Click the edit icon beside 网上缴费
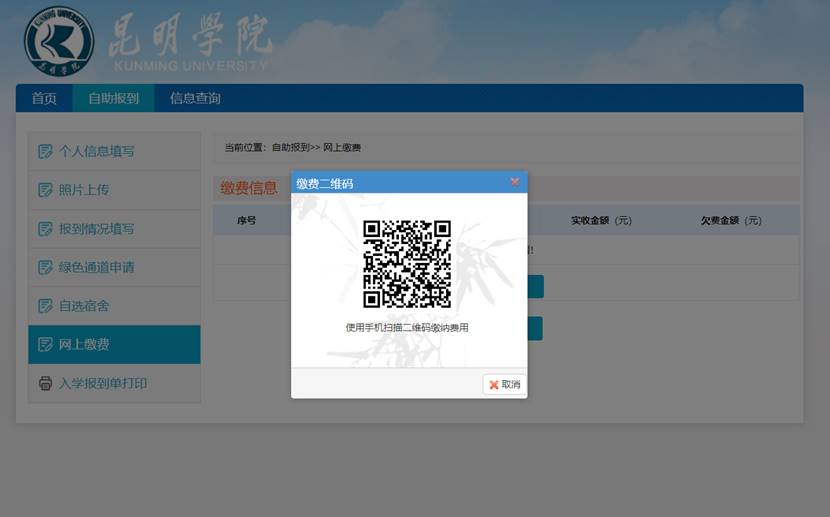The width and height of the screenshot is (830, 517). tap(45, 345)
